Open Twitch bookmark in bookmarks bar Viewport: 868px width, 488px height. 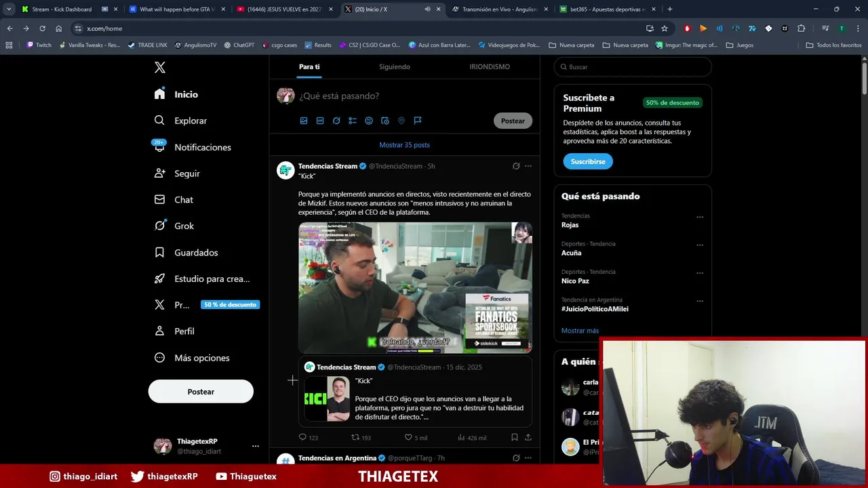click(39, 45)
